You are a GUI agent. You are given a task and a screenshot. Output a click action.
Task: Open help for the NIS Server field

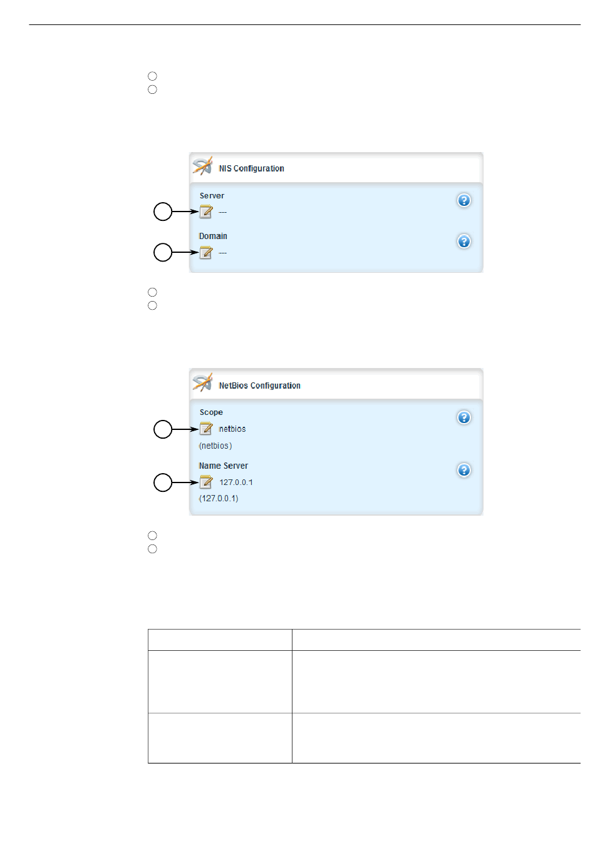464,200
